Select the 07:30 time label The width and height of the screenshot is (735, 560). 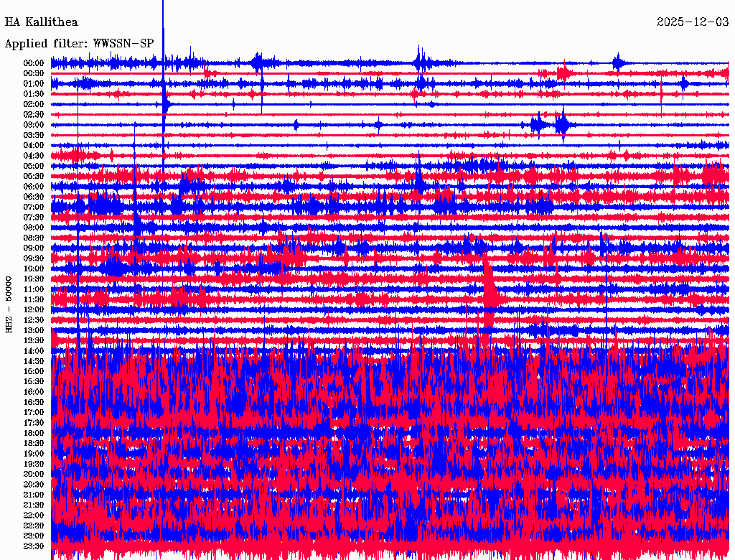tap(34, 217)
